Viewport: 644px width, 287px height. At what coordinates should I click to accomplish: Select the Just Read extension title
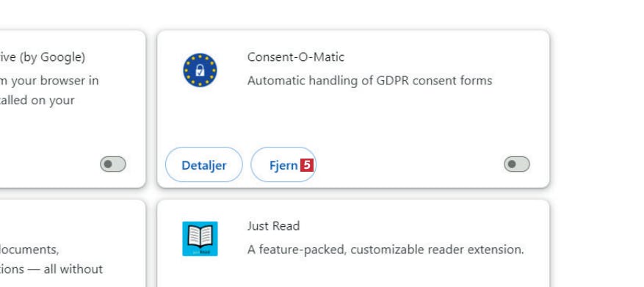[x=274, y=226]
